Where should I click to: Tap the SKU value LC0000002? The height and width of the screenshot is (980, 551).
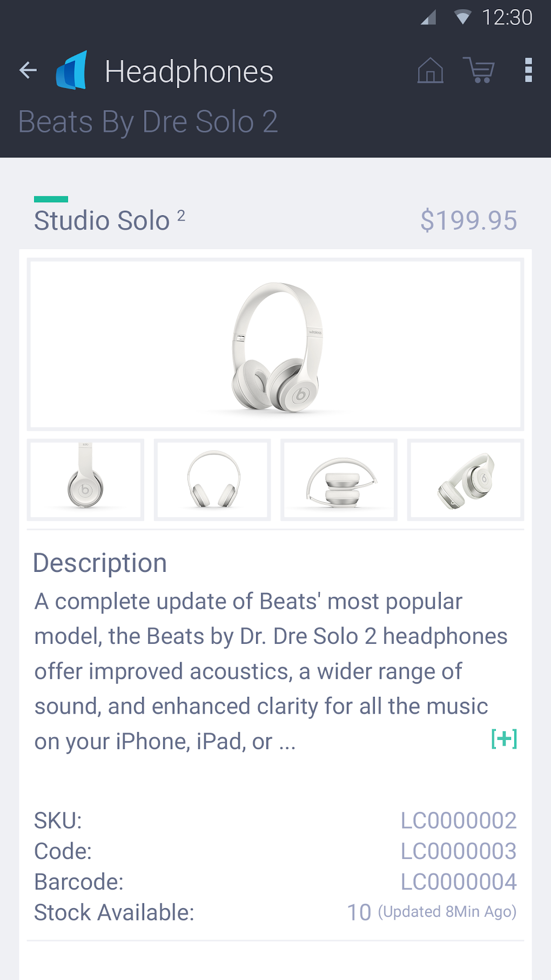coord(458,821)
